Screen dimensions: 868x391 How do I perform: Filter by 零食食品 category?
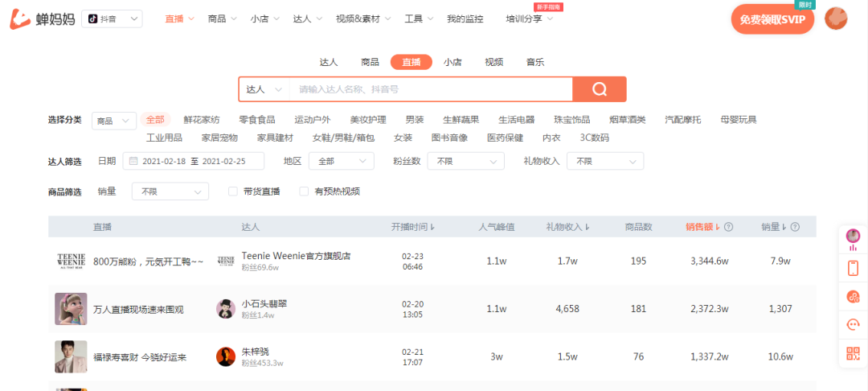pyautogui.click(x=257, y=120)
